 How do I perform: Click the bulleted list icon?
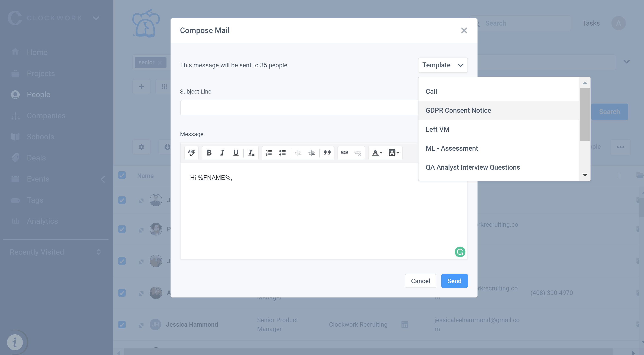282,153
